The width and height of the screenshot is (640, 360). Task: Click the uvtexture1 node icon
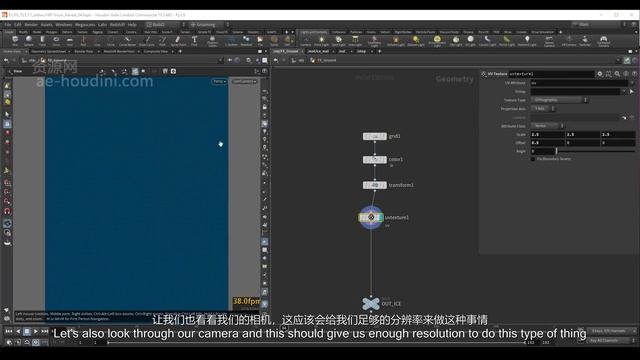(x=371, y=218)
